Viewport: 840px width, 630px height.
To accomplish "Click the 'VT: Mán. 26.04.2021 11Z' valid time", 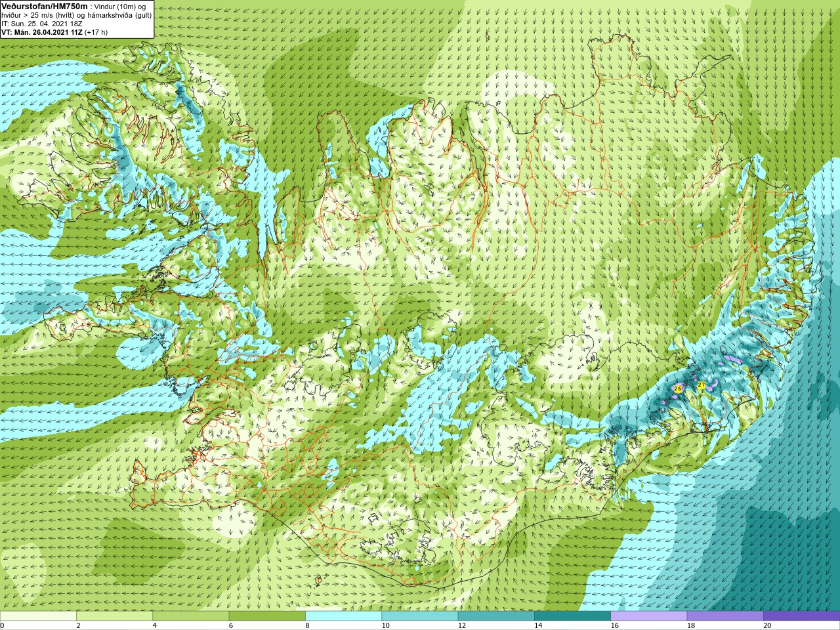I will (x=41, y=32).
